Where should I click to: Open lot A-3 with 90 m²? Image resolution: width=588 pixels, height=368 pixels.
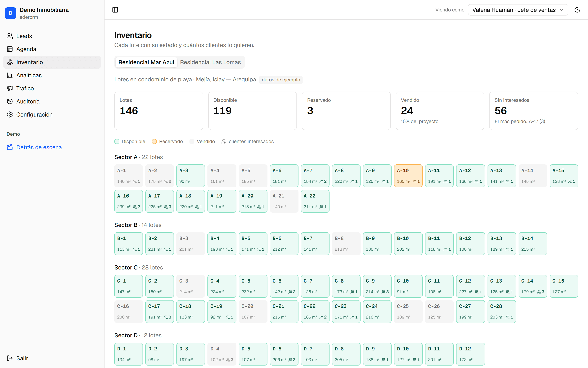pos(191,176)
